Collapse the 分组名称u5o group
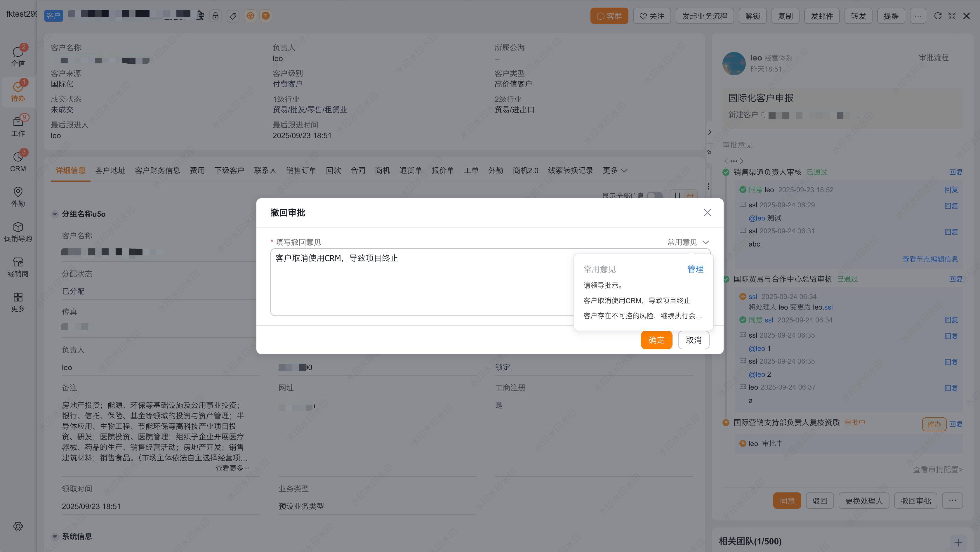The height and width of the screenshot is (552, 980). pos(55,214)
